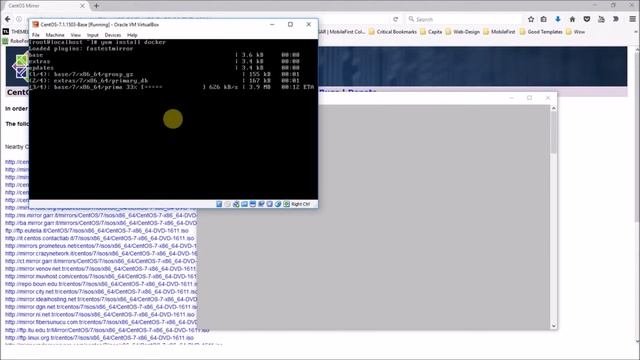Reload the page with the refresh icon

coord(395,19)
